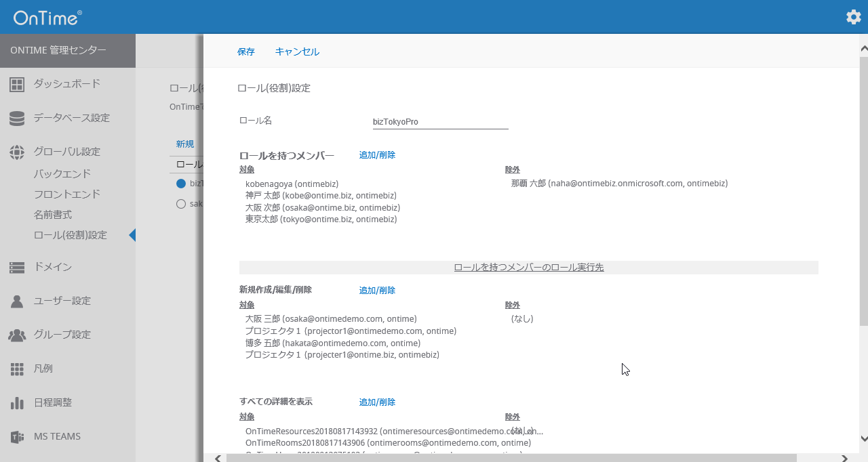
Task: Click 追加/削除 next to ロールを持つメンバー
Action: coord(377,154)
